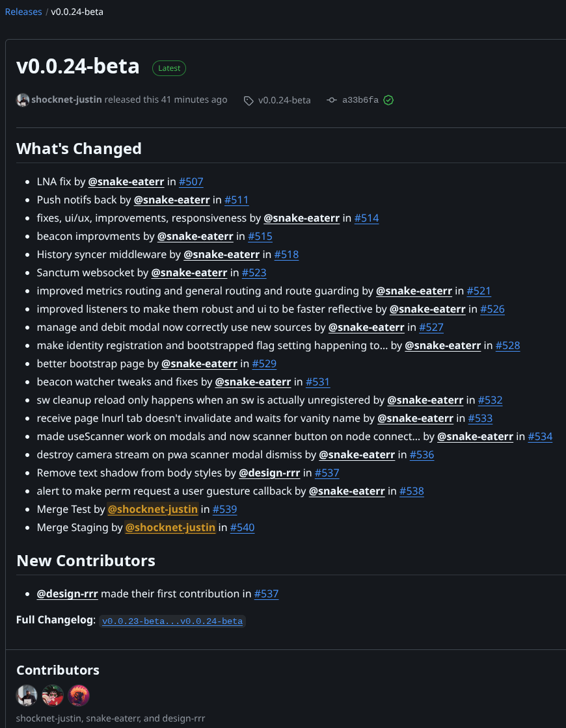Image resolution: width=566 pixels, height=728 pixels.
Task: Open the second contributor avatar in Contributors
Action: [x=53, y=695]
